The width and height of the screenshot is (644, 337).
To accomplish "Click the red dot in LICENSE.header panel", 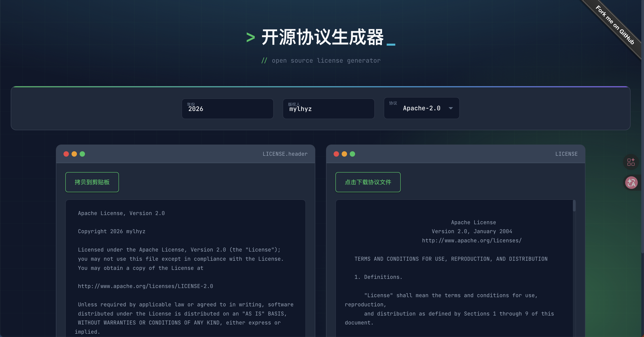I will click(x=66, y=154).
